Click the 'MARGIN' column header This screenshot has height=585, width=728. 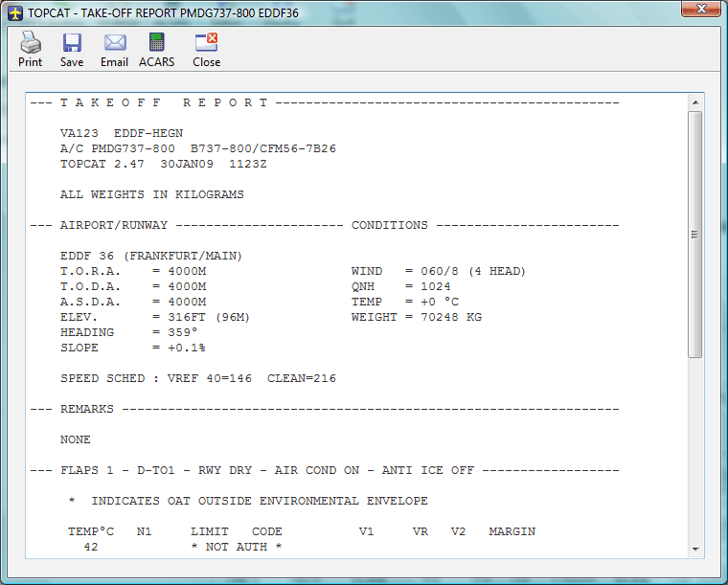pos(512,531)
